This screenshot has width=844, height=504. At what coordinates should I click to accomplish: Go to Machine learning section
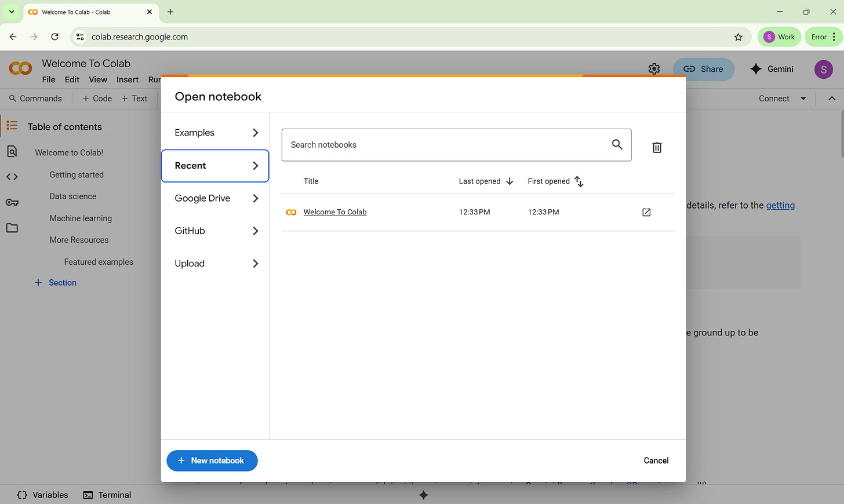(81, 218)
